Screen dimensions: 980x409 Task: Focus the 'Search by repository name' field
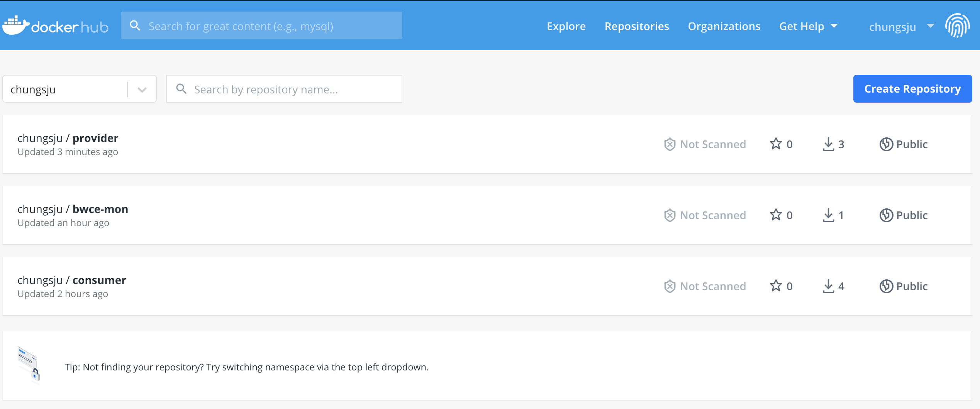[284, 89]
